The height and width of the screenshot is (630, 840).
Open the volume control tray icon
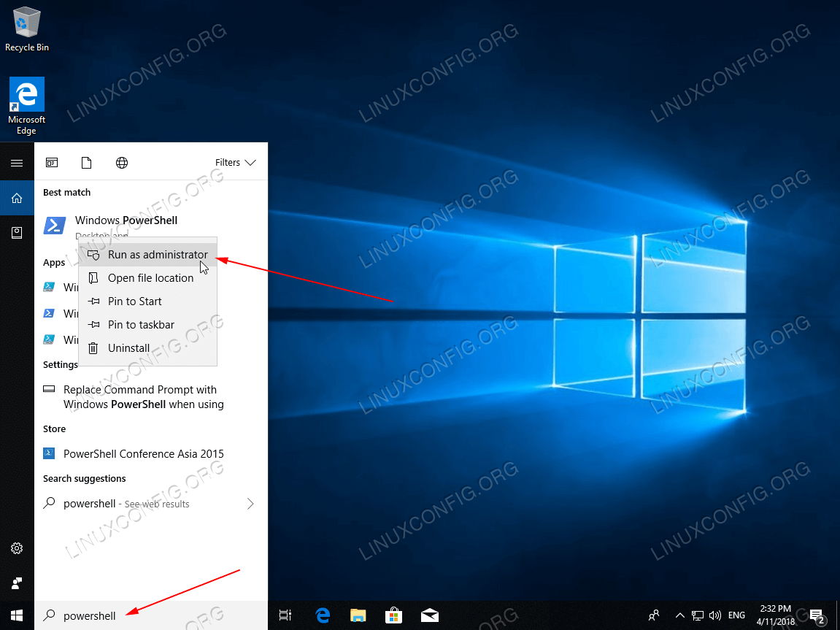[714, 615]
